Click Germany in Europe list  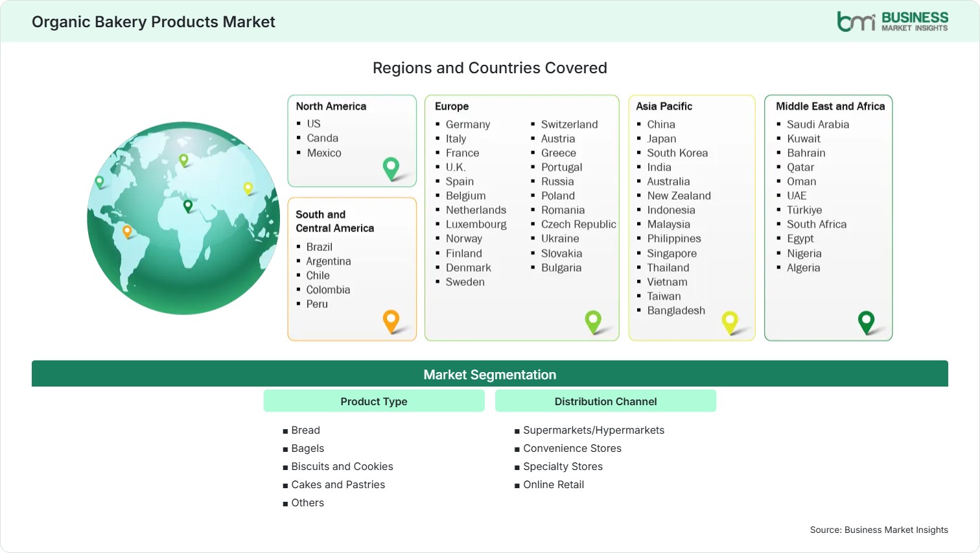tap(468, 124)
